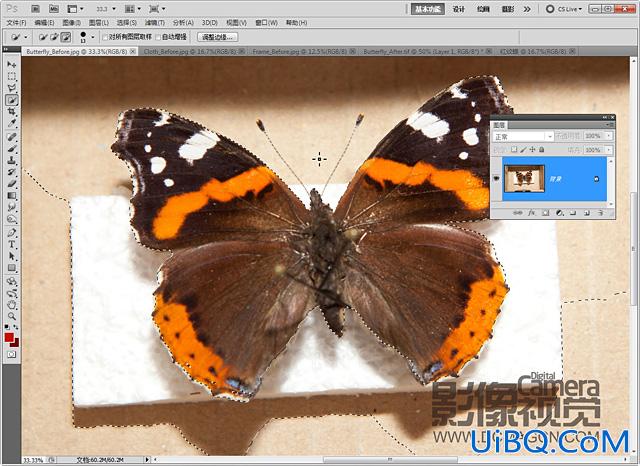Select the 3D Camera Rotate tool
This screenshot has width=640, height=466.
point(11,293)
